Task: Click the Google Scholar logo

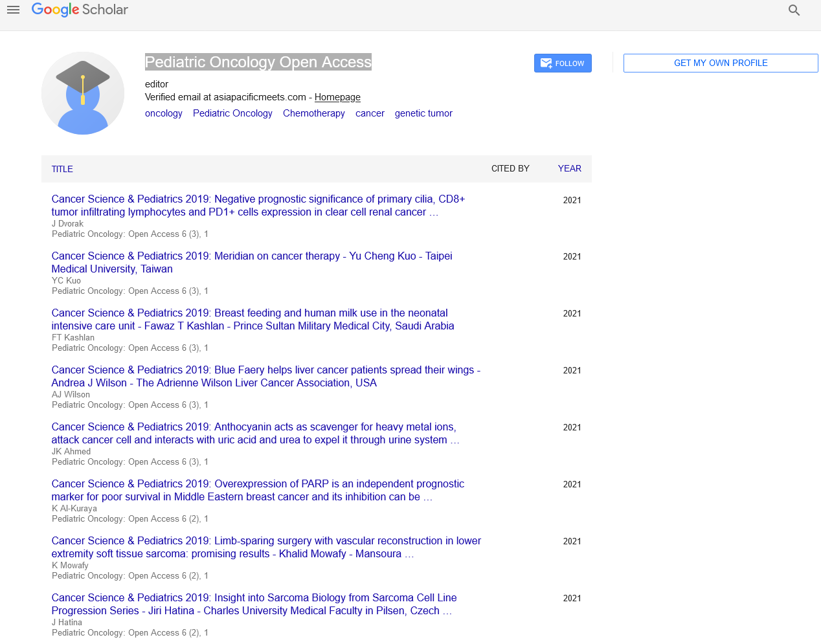Action: [80, 10]
